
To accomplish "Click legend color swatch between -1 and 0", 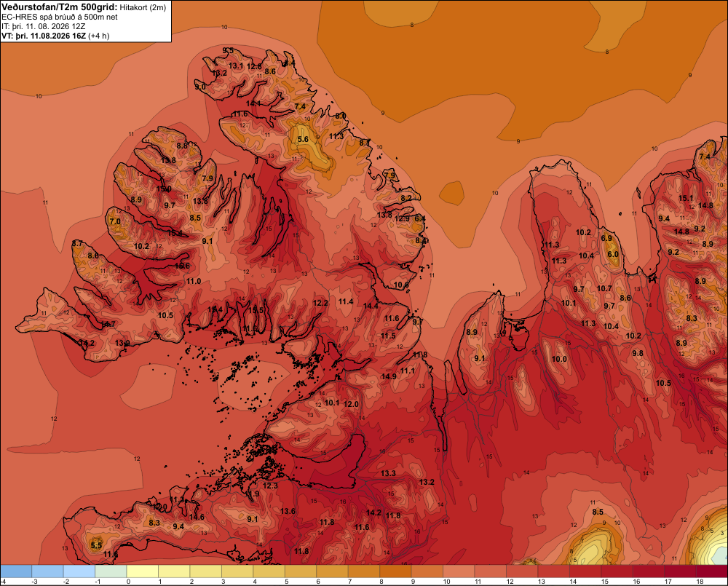I will tap(111, 571).
